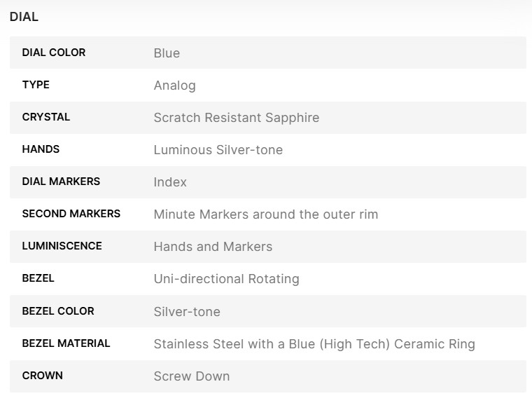Click the SECOND MARKERS label
Viewport: 532px width, 396px height.
tap(71, 214)
